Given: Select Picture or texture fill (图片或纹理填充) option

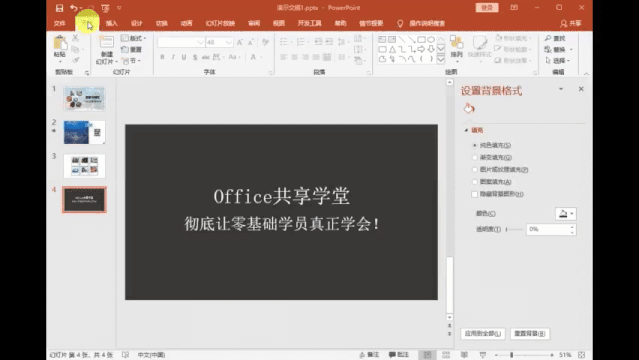Looking at the screenshot, I should tap(475, 170).
